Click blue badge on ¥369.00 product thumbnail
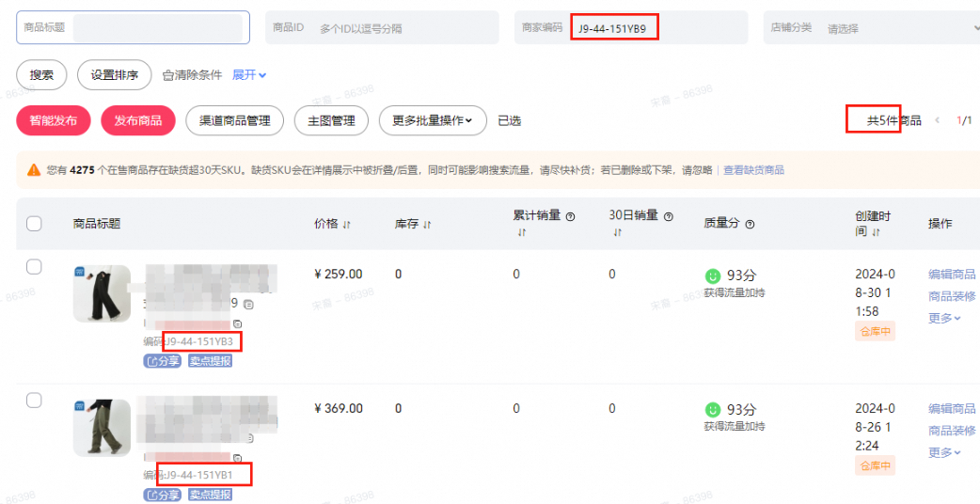This screenshot has width=980, height=504. 79,406
